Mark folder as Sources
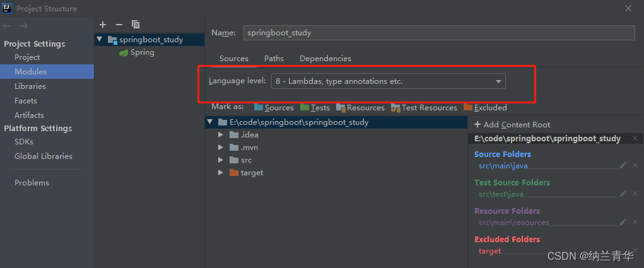The width and height of the screenshot is (644, 268). (274, 108)
